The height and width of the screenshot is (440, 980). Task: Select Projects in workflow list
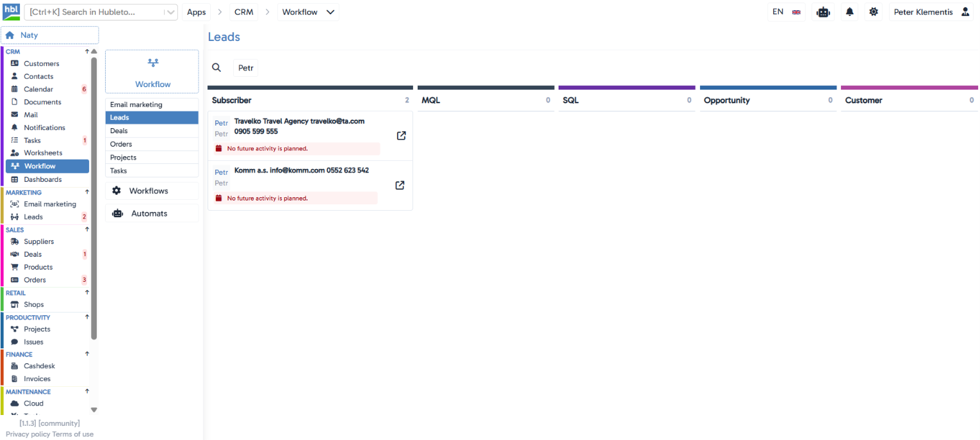pyautogui.click(x=152, y=158)
